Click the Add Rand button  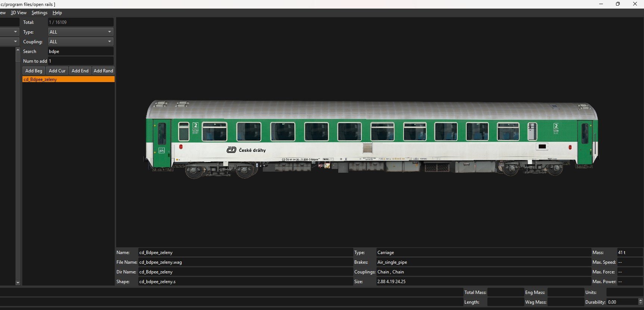pos(103,71)
